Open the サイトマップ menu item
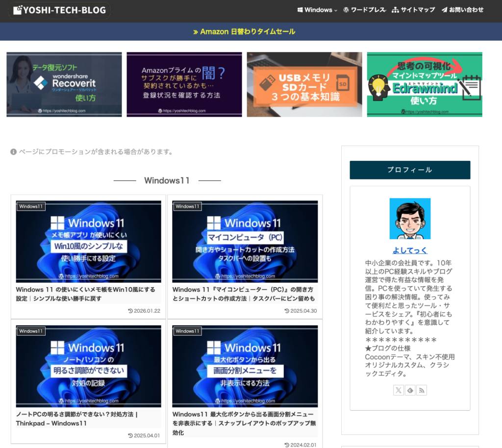The height and width of the screenshot is (448, 502). (x=413, y=10)
